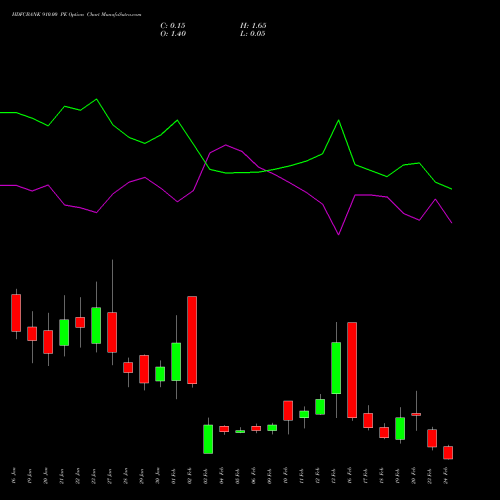This screenshot has height=500, width=500.
Task: Click the magenta indicator line lowest trough
Action: (x=339, y=235)
